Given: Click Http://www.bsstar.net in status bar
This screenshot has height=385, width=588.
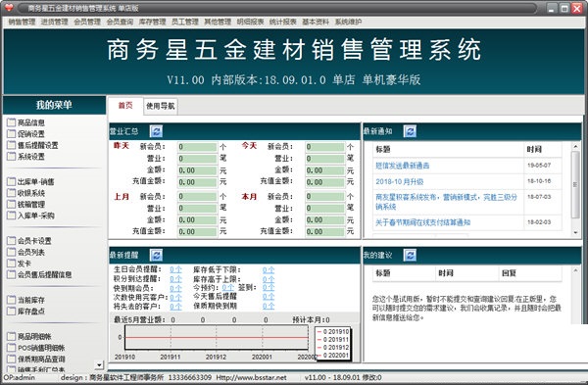Looking at the screenshot, I should [251, 377].
